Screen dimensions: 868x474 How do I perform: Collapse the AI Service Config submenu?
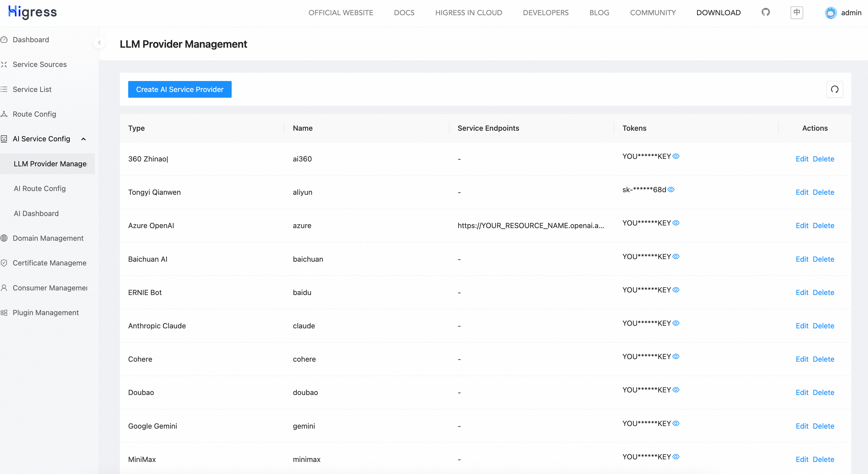(x=84, y=139)
